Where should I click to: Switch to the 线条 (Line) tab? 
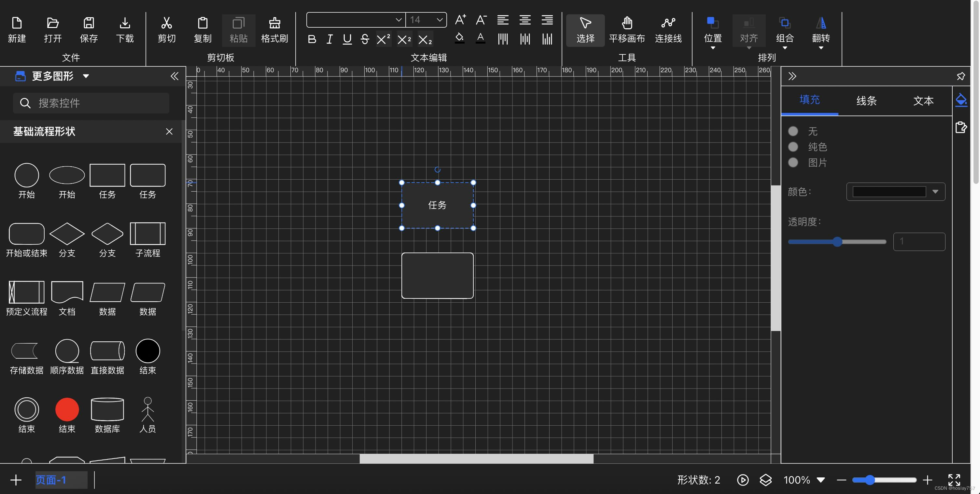(867, 100)
